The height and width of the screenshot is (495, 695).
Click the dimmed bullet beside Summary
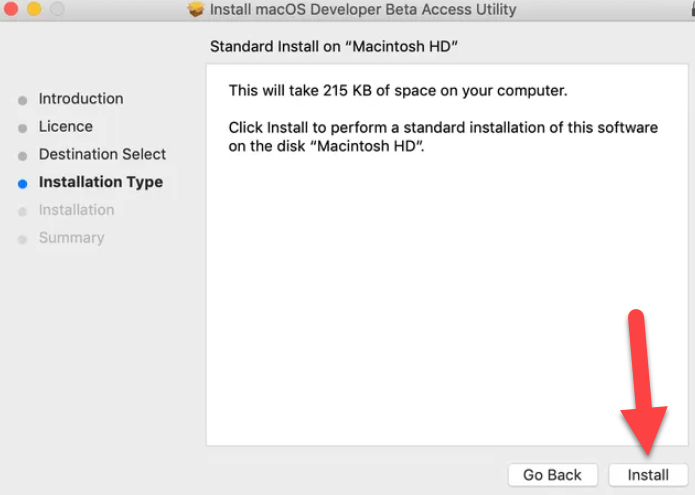tap(22, 239)
